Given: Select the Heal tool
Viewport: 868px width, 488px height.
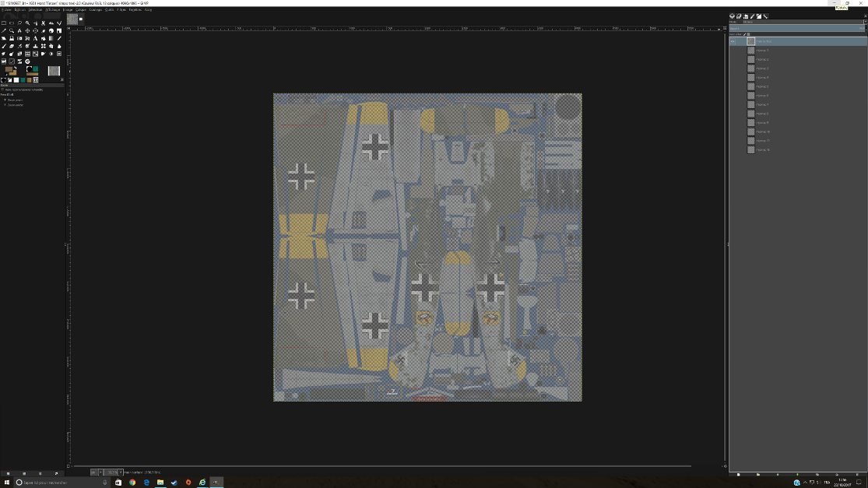Looking at the screenshot, I should pos(43,46).
